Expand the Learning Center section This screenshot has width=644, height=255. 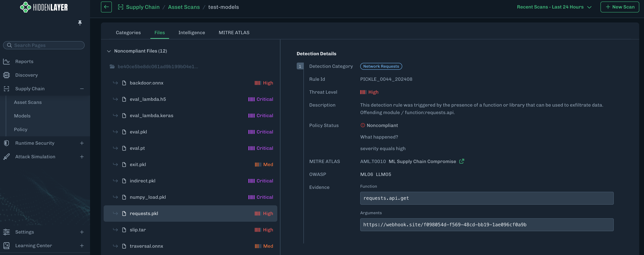point(82,245)
